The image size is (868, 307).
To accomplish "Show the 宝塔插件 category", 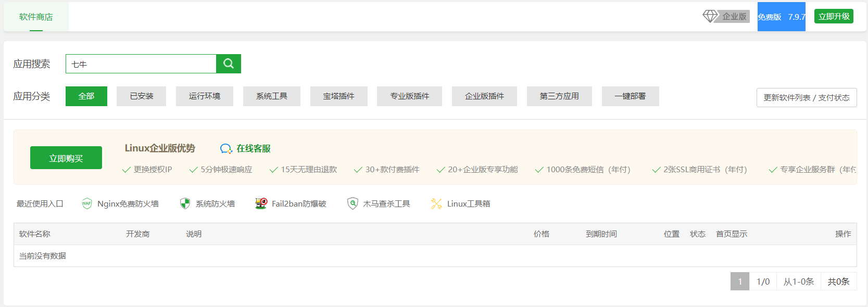I will point(338,96).
